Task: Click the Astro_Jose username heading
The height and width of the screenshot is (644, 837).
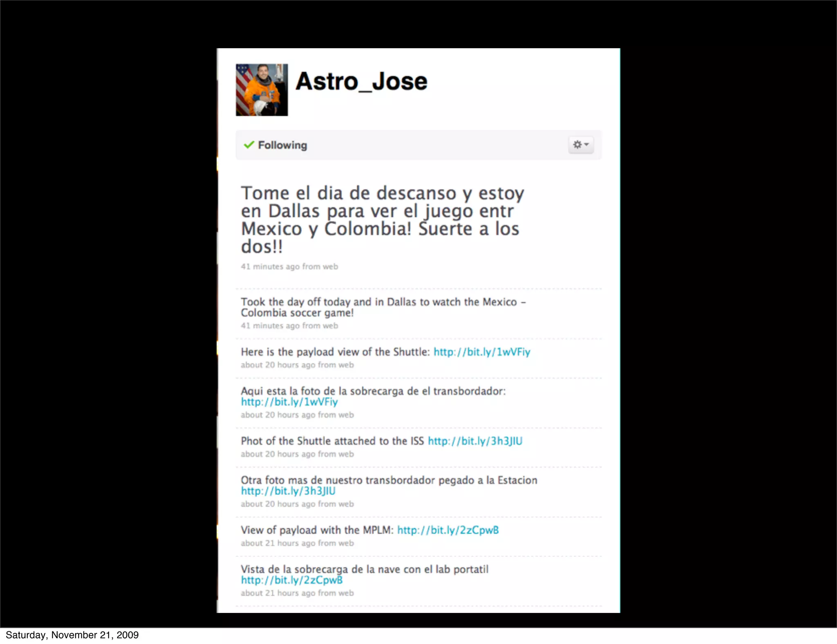Action: coord(361,81)
